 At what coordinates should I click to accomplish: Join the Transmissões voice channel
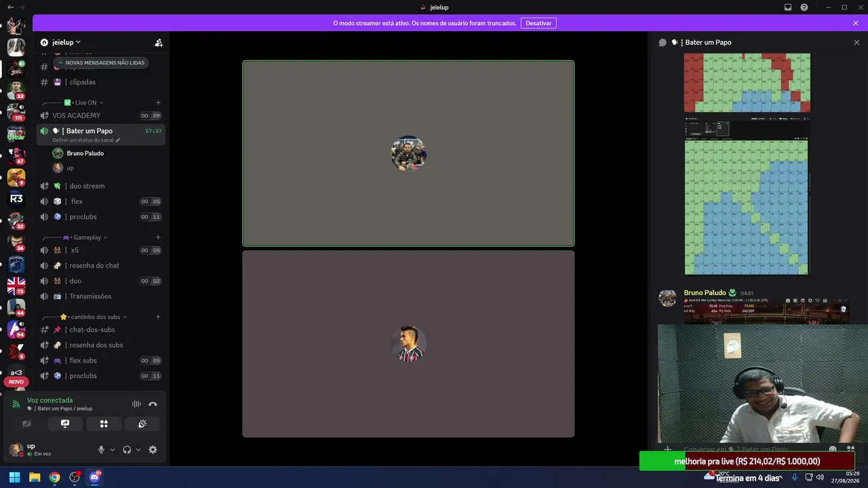(x=100, y=296)
